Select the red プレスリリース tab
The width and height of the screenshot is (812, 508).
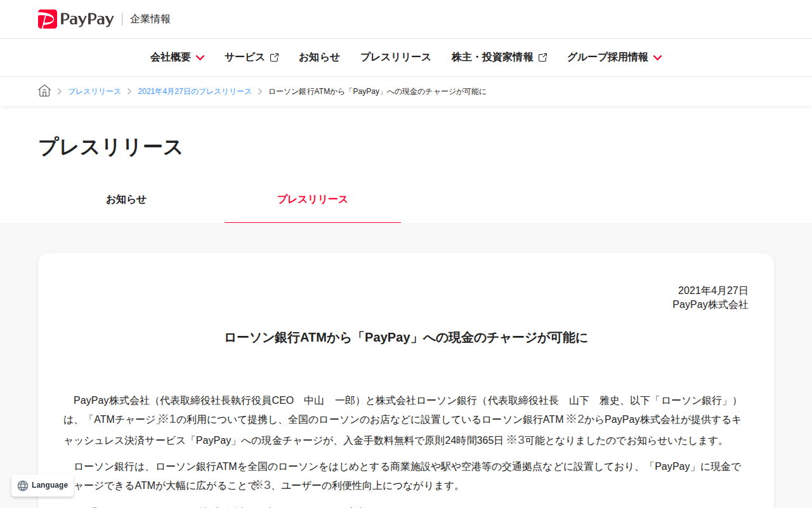tap(313, 199)
